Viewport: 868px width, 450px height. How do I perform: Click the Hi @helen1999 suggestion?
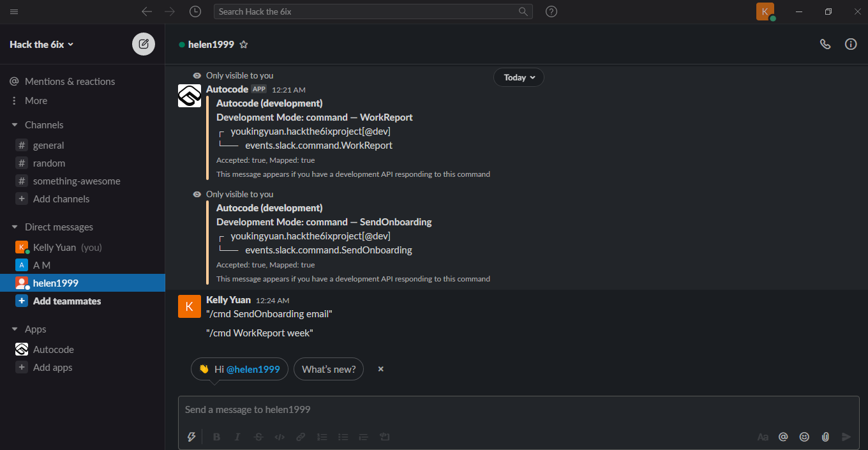(239, 369)
